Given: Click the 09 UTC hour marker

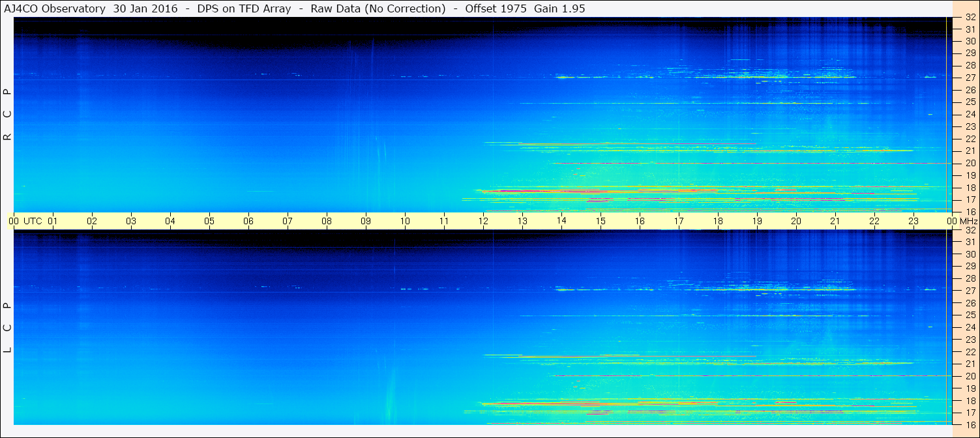Looking at the screenshot, I should 366,221.
